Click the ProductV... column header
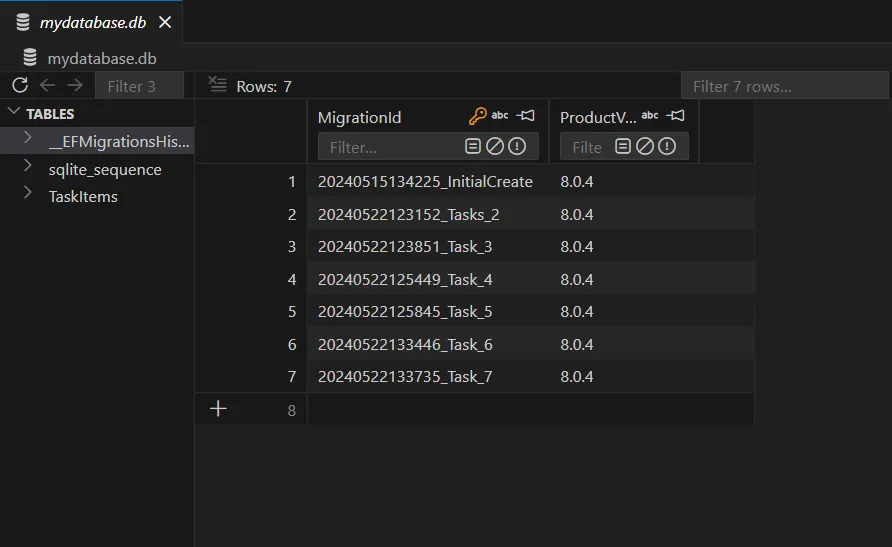 pyautogui.click(x=598, y=117)
